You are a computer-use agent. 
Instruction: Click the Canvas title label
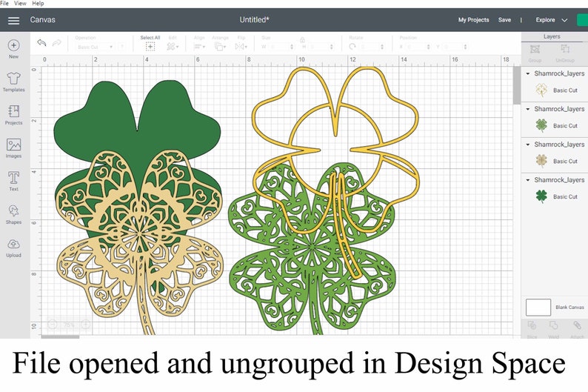(x=42, y=20)
